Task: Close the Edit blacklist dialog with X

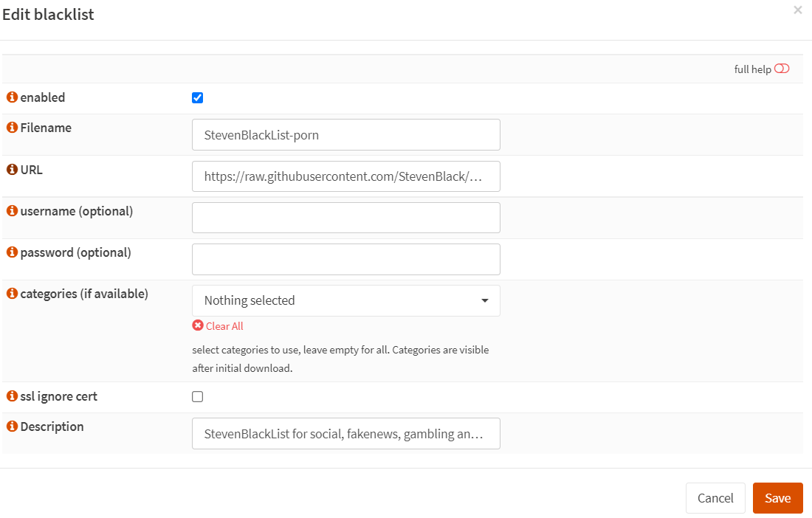Action: pos(797,10)
